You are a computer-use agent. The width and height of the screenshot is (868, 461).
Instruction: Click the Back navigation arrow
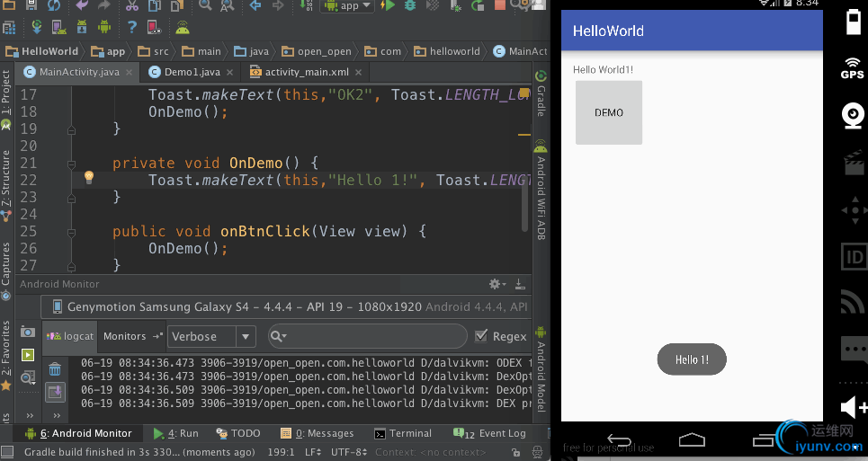[255, 5]
